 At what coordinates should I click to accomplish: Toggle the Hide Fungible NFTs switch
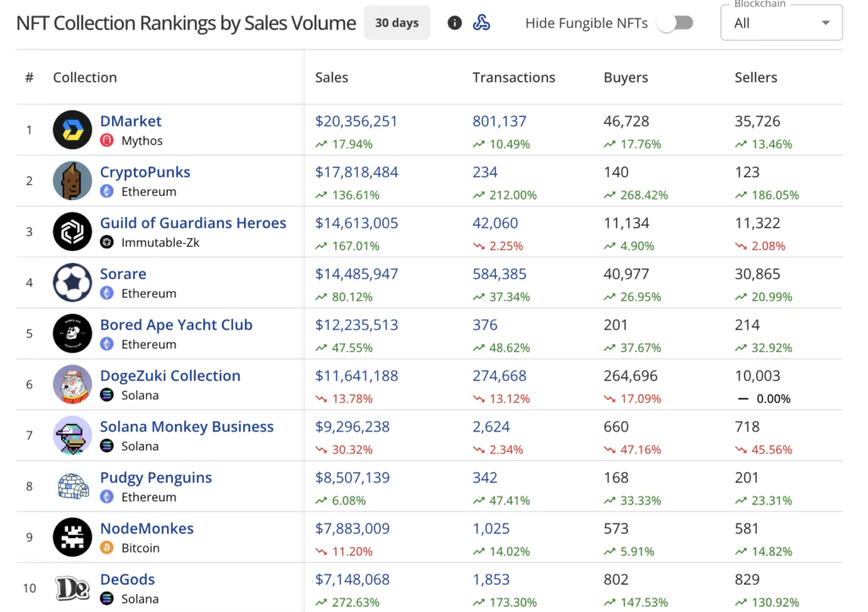[x=676, y=23]
